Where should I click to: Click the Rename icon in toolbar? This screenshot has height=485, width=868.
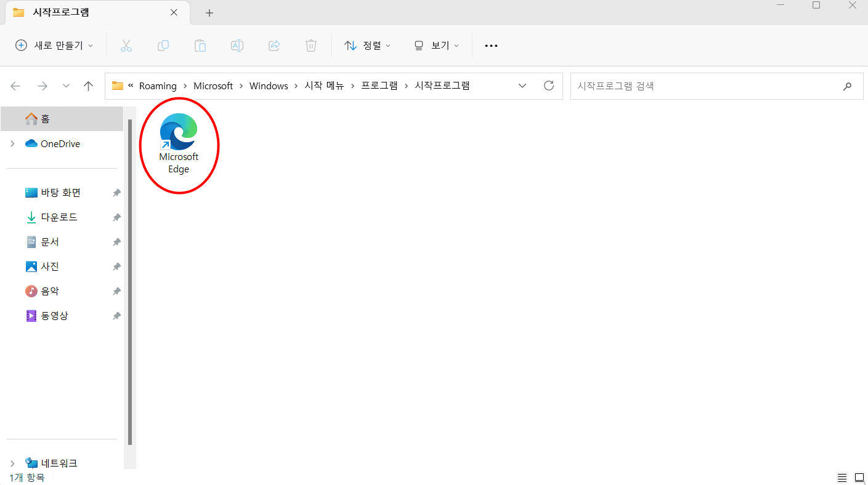tap(237, 46)
